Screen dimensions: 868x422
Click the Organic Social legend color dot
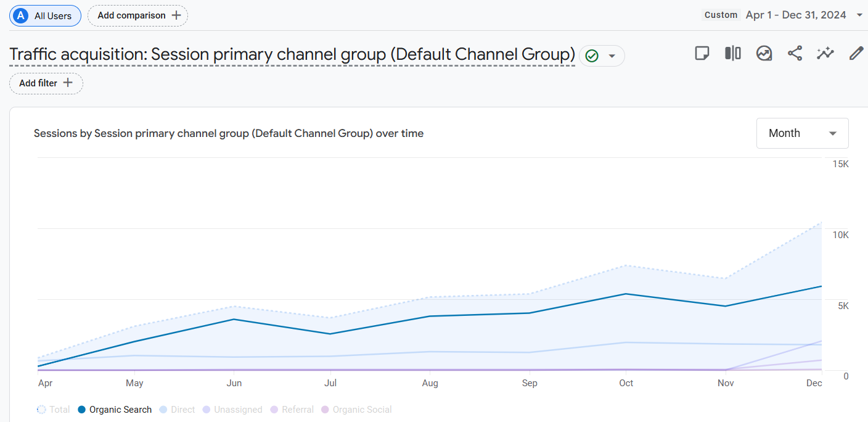pyautogui.click(x=326, y=410)
